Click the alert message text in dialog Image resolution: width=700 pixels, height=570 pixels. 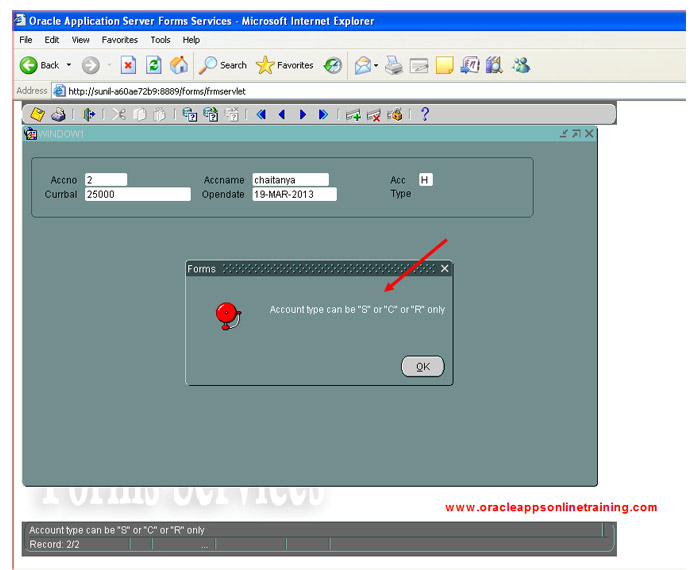click(x=357, y=309)
